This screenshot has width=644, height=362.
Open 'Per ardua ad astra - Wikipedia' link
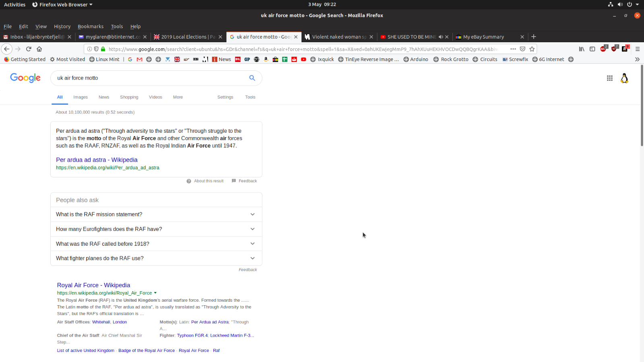tap(97, 160)
